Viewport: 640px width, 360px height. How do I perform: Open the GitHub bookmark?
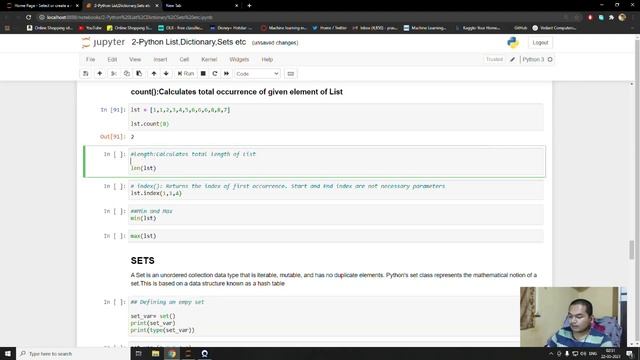pyautogui.click(x=520, y=28)
